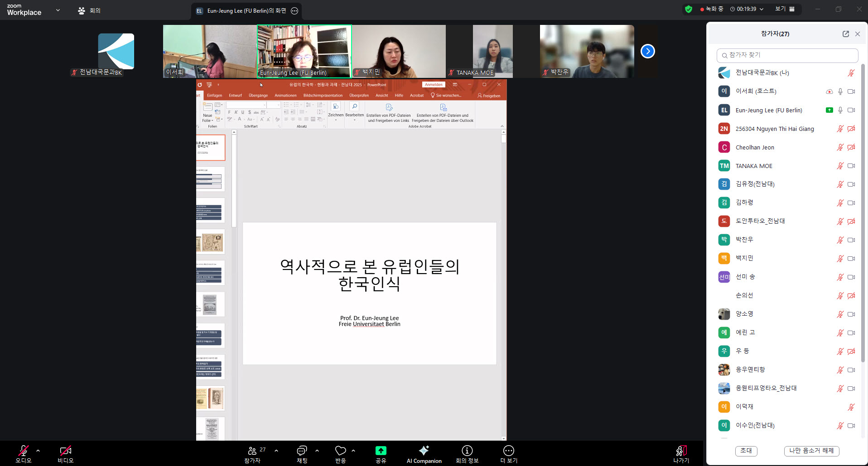Image resolution: width=868 pixels, height=466 pixels.
Task: Unmute the 오디오 microphone
Action: 23,451
